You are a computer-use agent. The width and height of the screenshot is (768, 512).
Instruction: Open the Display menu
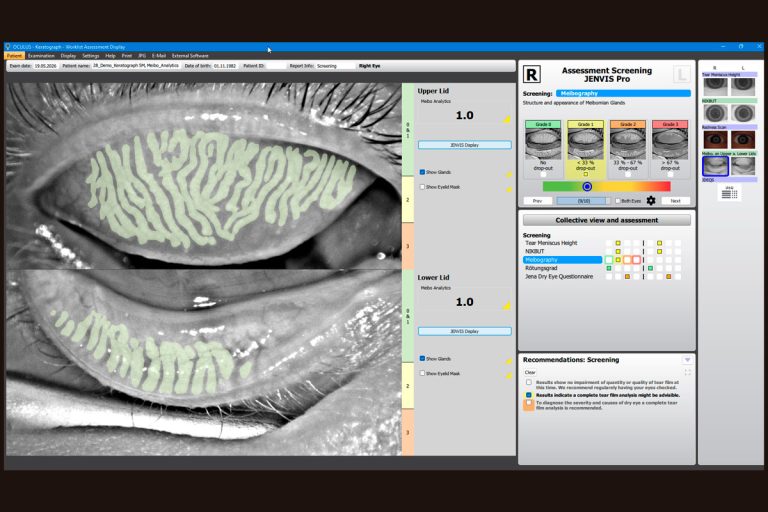68,56
